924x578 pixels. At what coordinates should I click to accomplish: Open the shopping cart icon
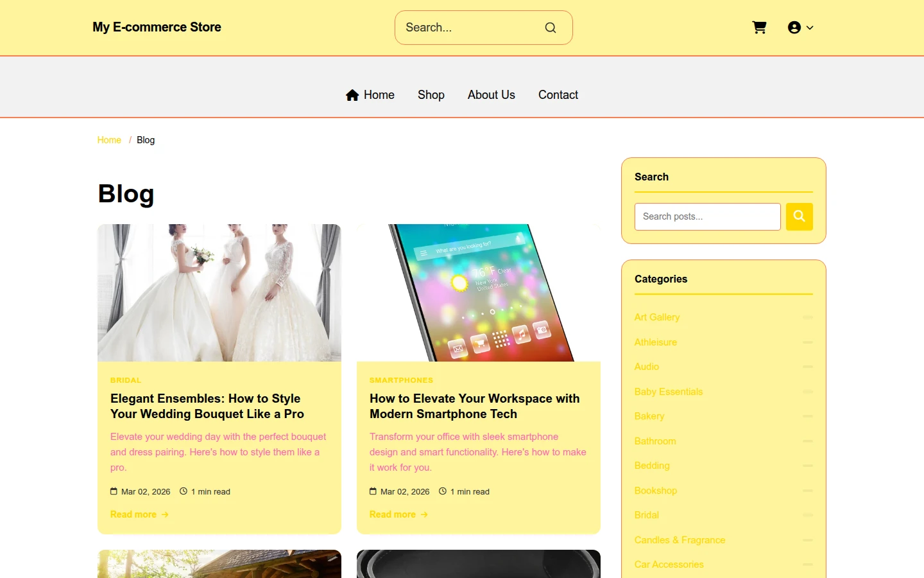759,28
